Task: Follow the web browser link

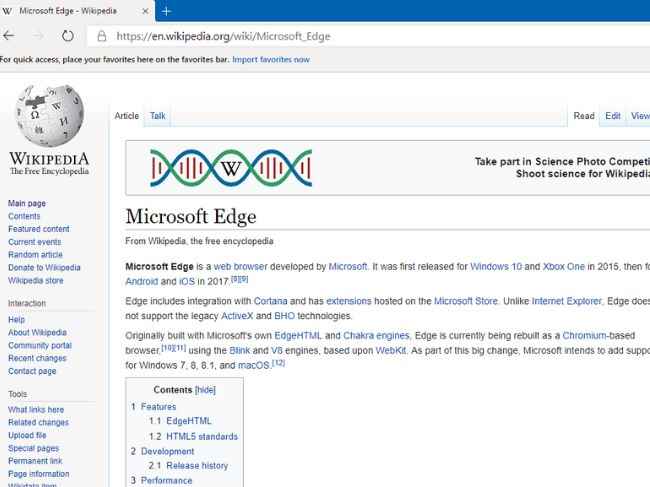Action: click(x=240, y=267)
